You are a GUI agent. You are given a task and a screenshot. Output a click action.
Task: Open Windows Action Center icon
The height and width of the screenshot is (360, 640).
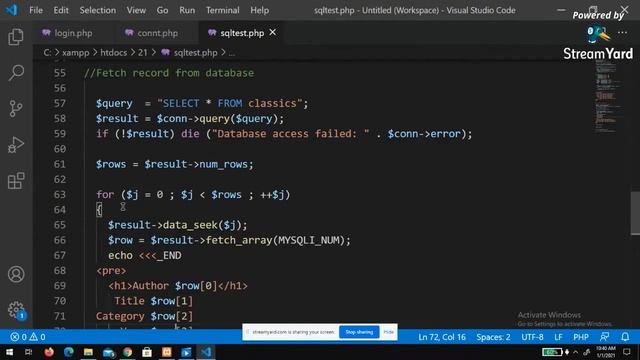click(627, 352)
